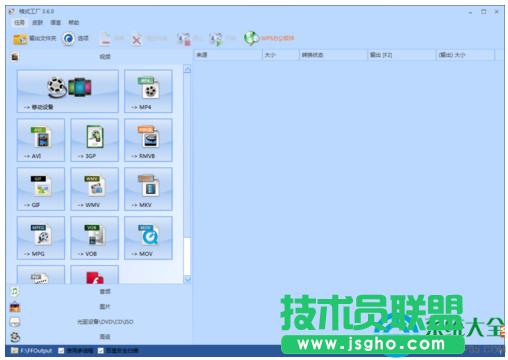Click the disc drive category icon
This screenshot has height=360, width=508.
click(x=15, y=322)
